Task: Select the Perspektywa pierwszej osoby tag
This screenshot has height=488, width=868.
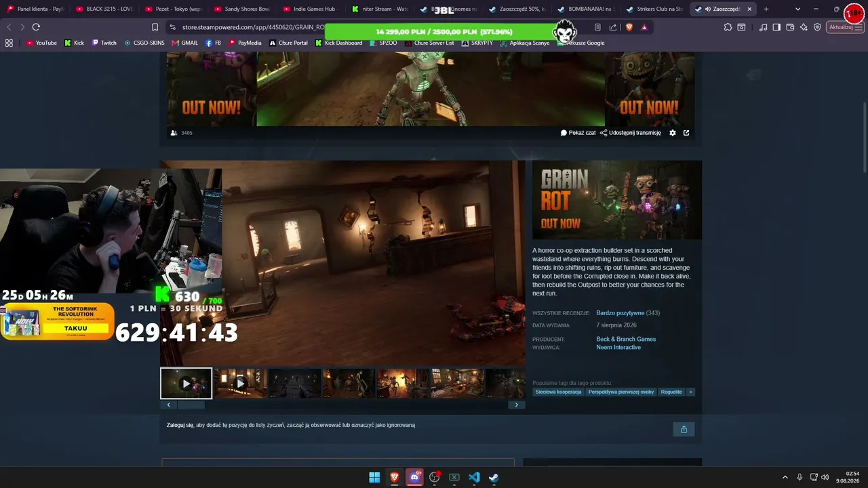Action: click(621, 392)
